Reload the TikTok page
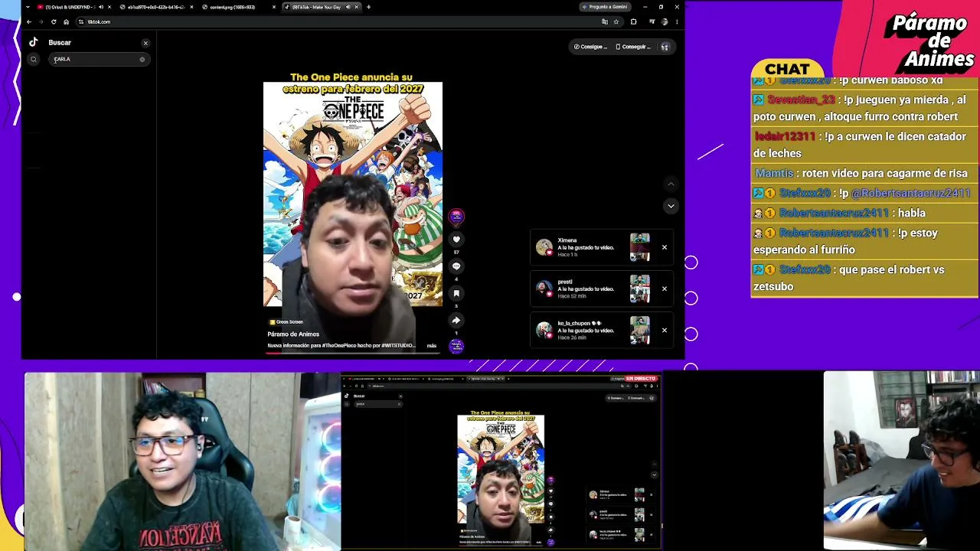Image resolution: width=980 pixels, height=551 pixels. (54, 21)
